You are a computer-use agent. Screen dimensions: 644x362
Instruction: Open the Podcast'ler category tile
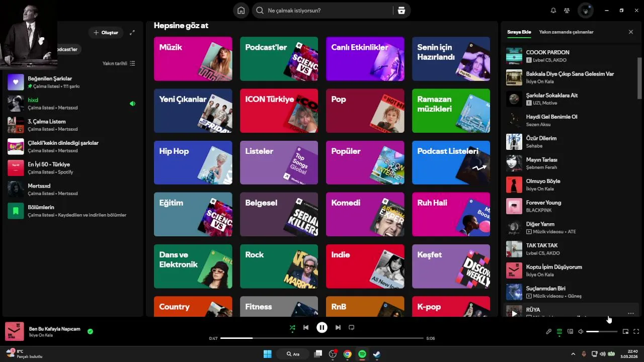point(279,59)
